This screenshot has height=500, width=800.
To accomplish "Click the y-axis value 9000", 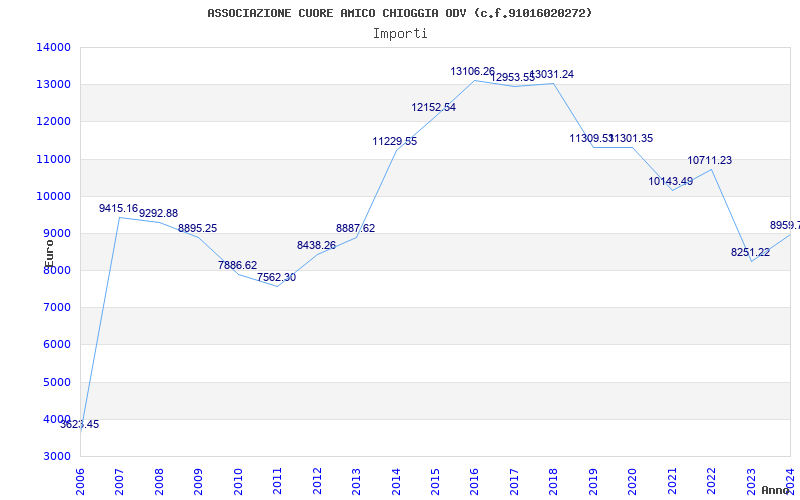I will point(56,234).
